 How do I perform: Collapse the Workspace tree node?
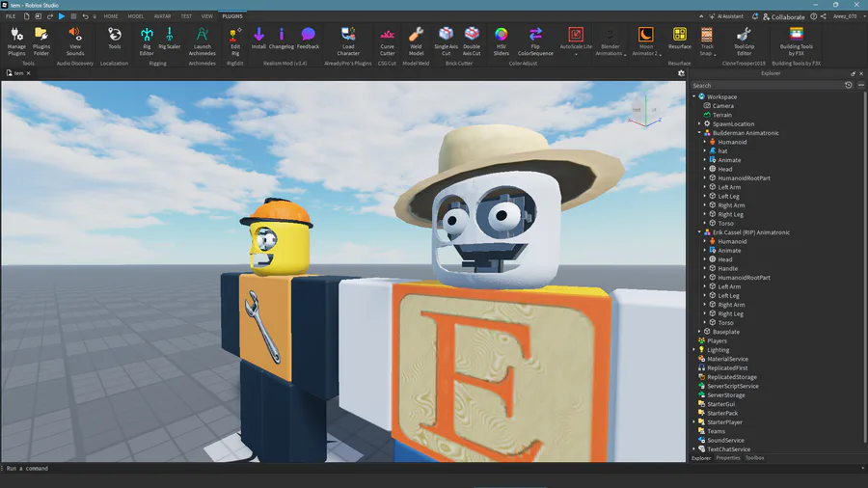pyautogui.click(x=694, y=96)
